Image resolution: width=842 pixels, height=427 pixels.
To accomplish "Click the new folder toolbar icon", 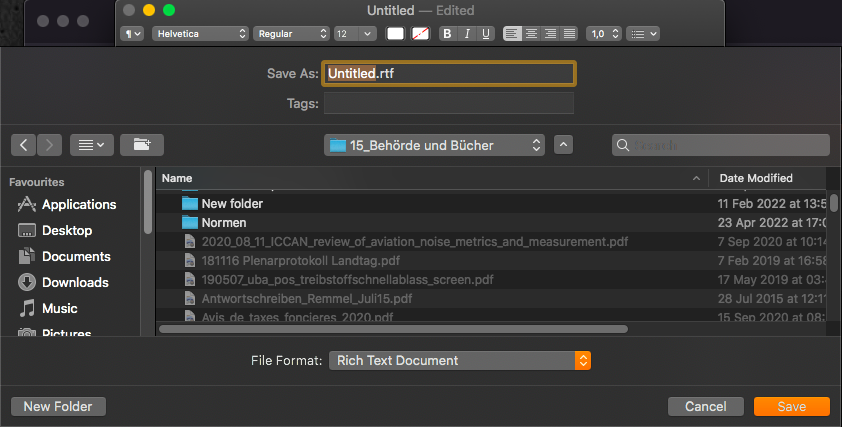I will (x=142, y=145).
